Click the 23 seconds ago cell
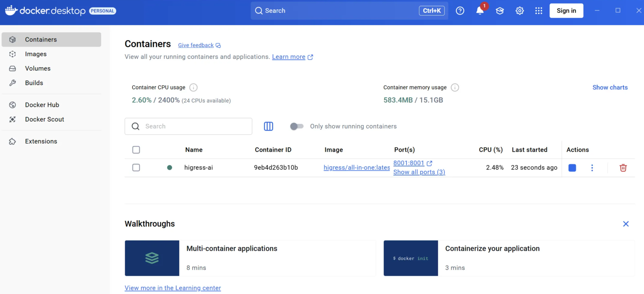This screenshot has width=644, height=294. pyautogui.click(x=534, y=168)
